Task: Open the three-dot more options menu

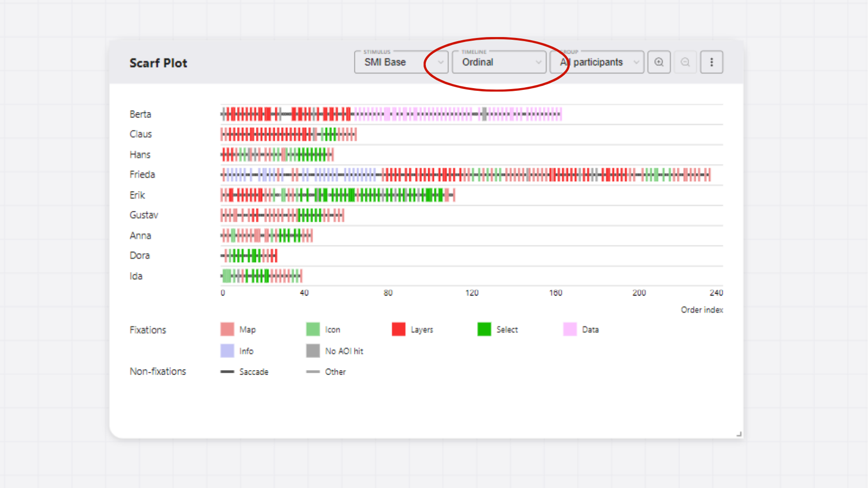Action: 711,62
